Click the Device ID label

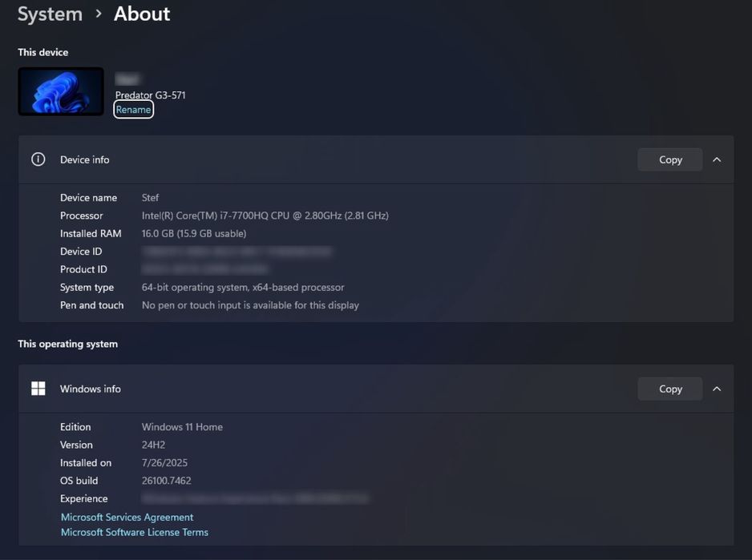[x=80, y=252]
